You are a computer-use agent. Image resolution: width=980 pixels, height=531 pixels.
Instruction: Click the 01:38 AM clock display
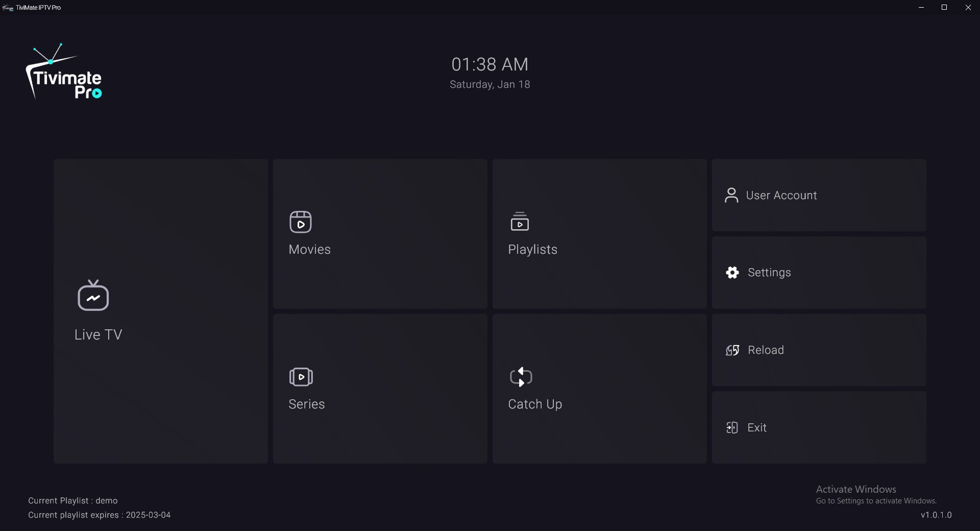coord(490,64)
